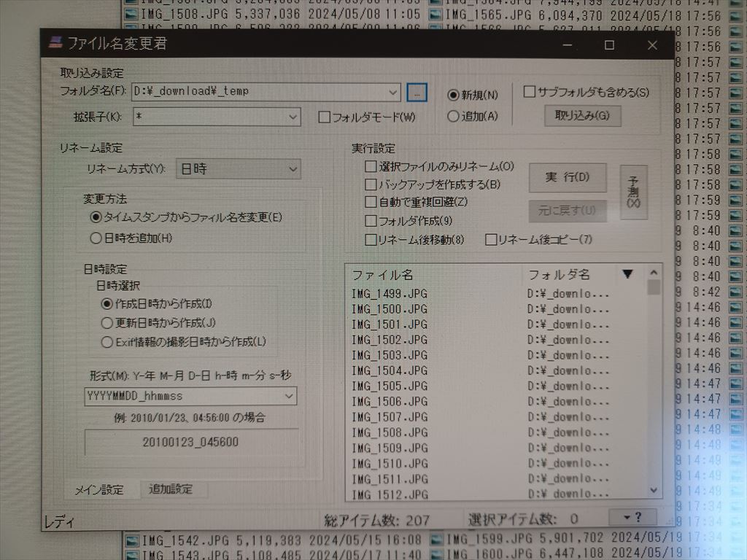Switch to the 追加設定 tab
This screenshot has height=560, width=747.
pos(171,489)
